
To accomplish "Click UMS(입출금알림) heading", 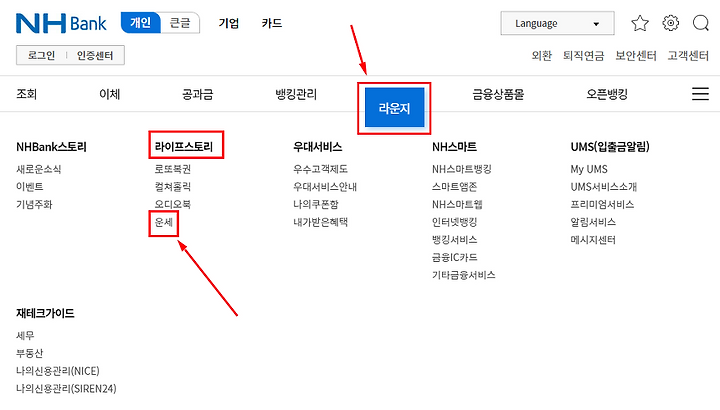I will coord(610,147).
